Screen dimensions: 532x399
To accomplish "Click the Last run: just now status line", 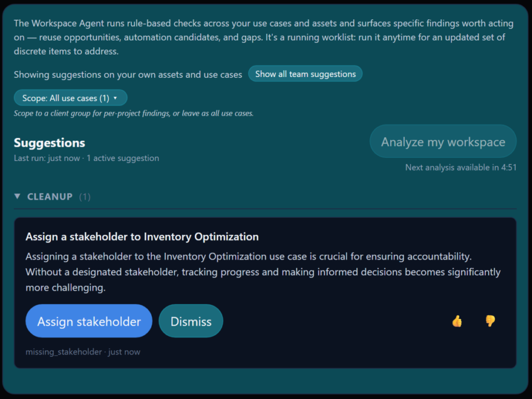I will [87, 158].
